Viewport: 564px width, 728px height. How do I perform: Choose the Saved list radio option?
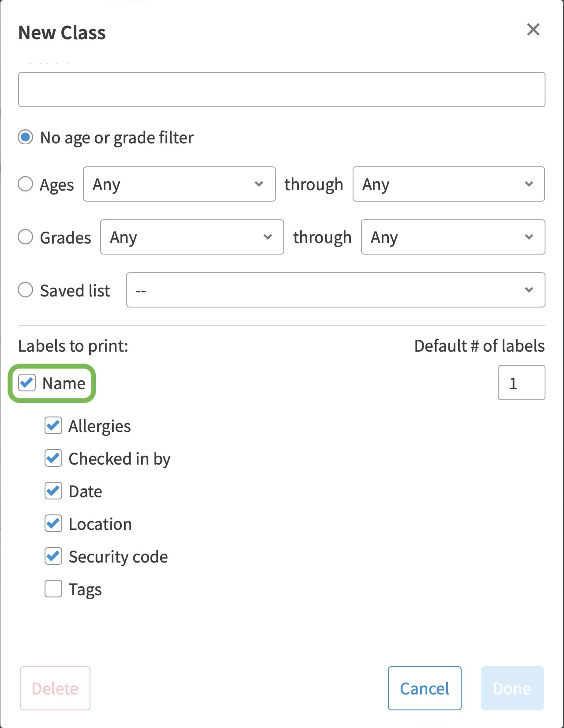tap(26, 290)
